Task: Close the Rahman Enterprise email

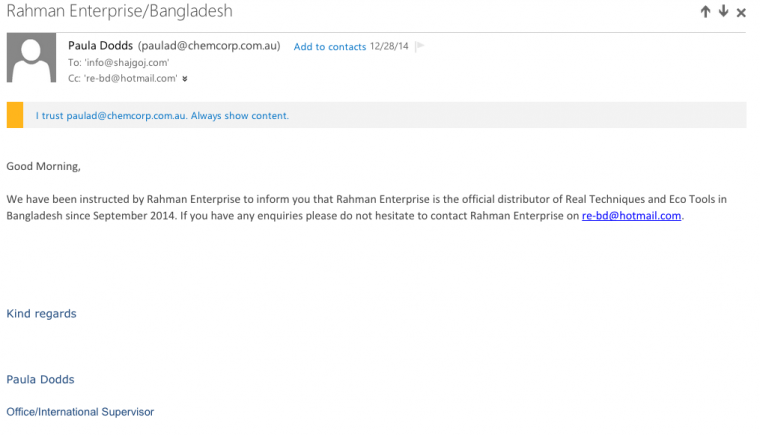Action: [x=741, y=13]
